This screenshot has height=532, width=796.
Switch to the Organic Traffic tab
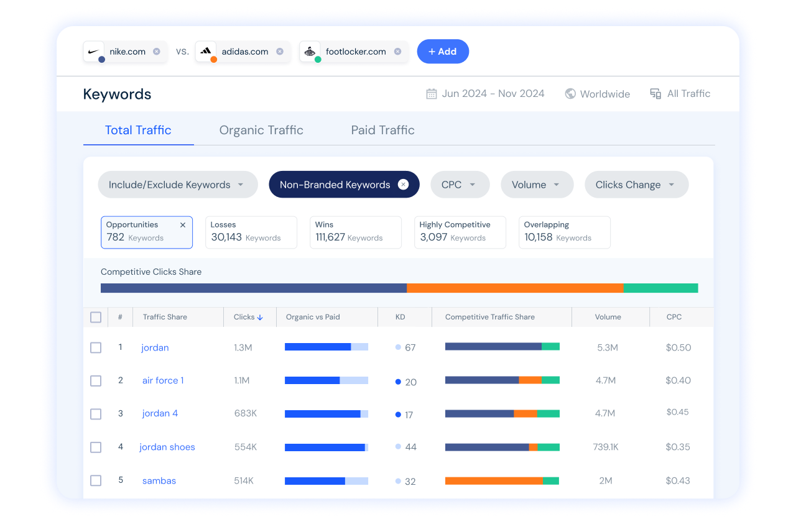[261, 130]
